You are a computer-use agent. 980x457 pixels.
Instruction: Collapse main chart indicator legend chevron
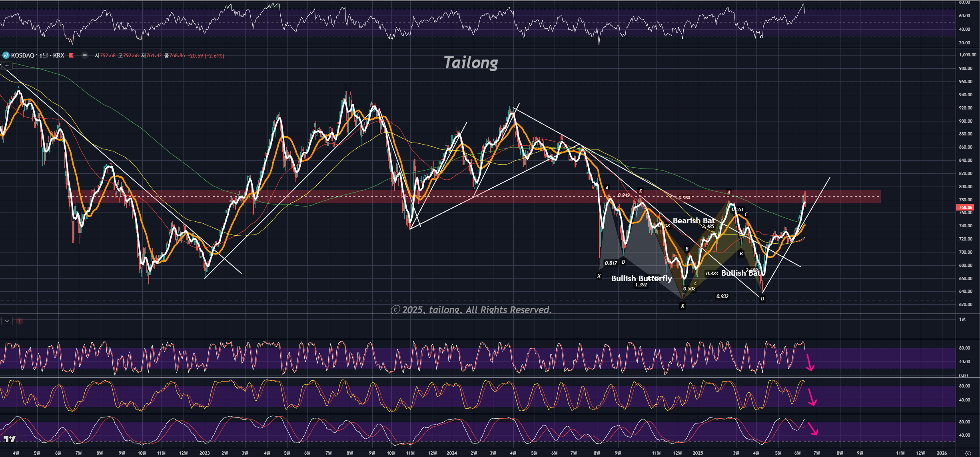click(7, 66)
